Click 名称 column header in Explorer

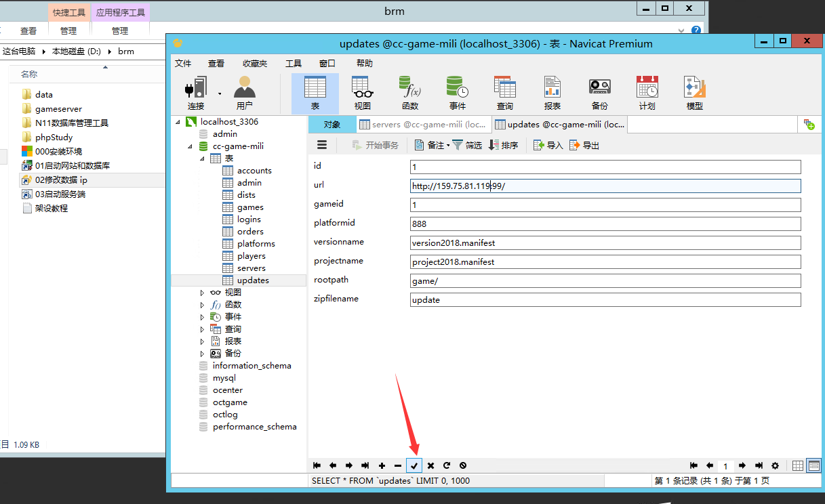(x=29, y=74)
